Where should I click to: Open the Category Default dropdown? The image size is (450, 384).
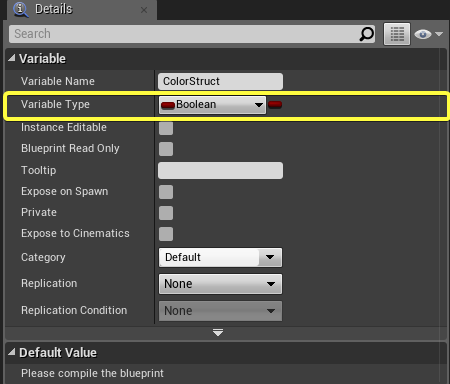point(220,257)
